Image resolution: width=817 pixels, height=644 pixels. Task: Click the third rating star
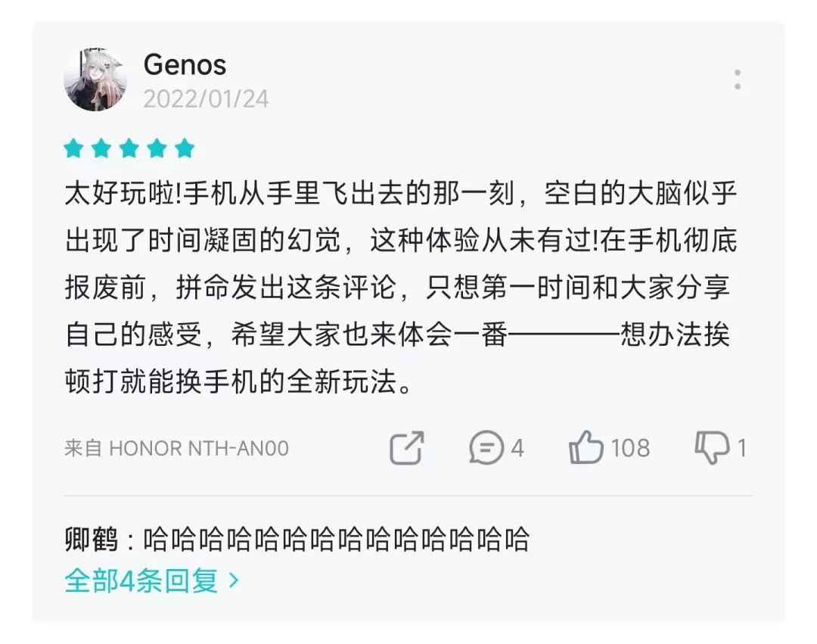click(129, 148)
